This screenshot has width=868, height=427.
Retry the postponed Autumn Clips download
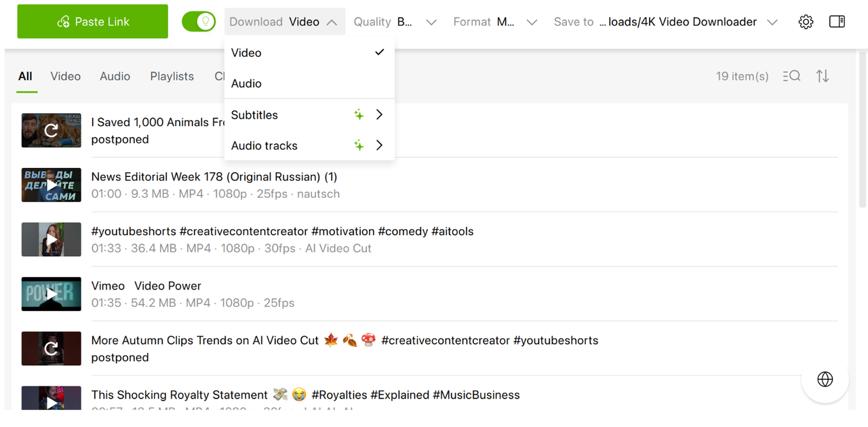[52, 348]
